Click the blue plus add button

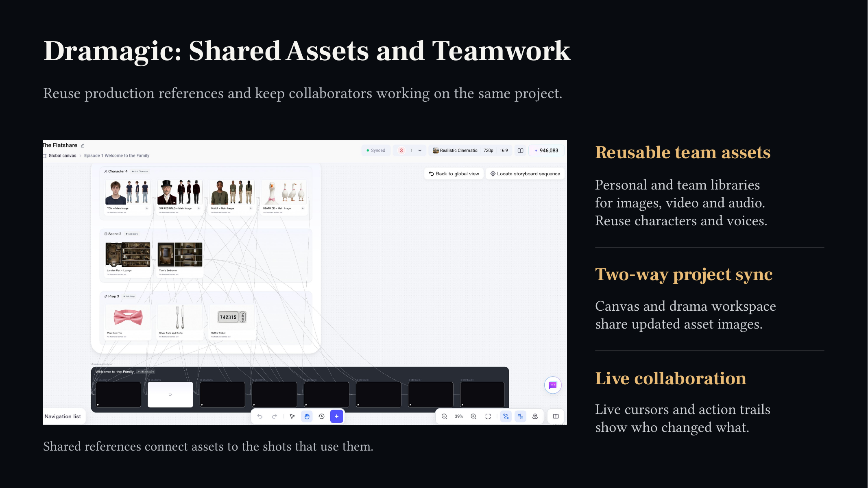click(x=337, y=416)
